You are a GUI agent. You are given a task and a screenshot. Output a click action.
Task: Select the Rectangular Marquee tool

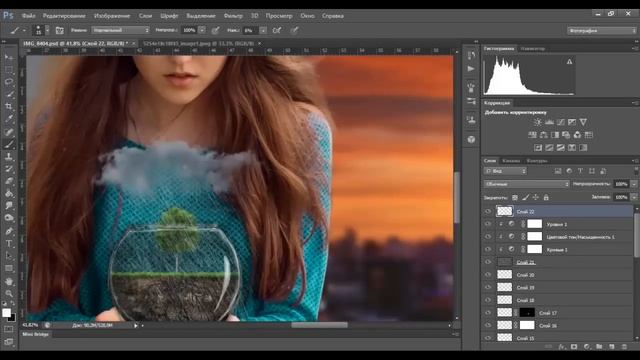point(9,69)
